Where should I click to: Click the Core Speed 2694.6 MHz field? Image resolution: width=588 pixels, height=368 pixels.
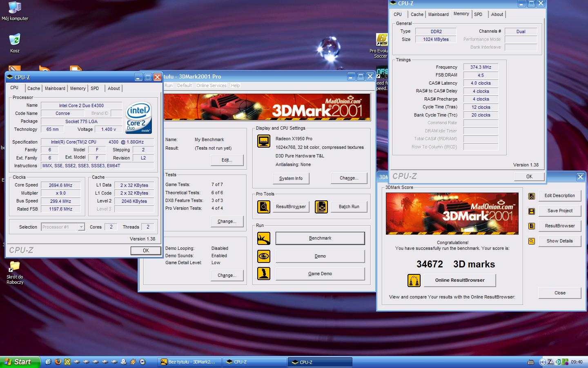[x=60, y=185]
